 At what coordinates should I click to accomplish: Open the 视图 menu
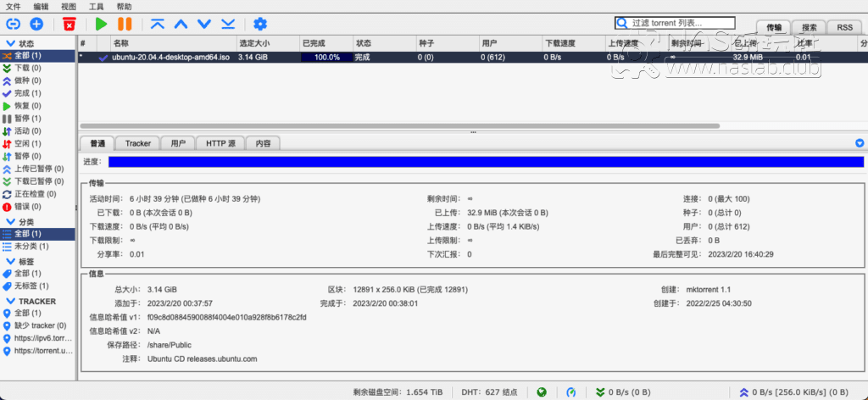tap(69, 7)
